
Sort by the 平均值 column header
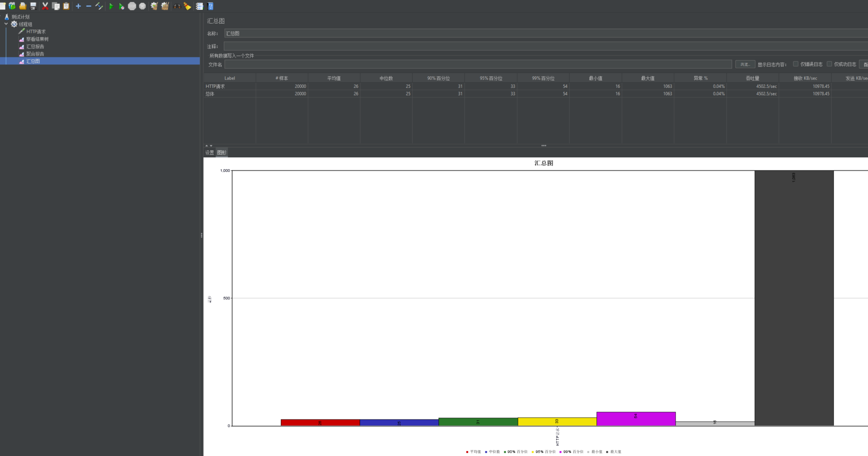(x=334, y=78)
